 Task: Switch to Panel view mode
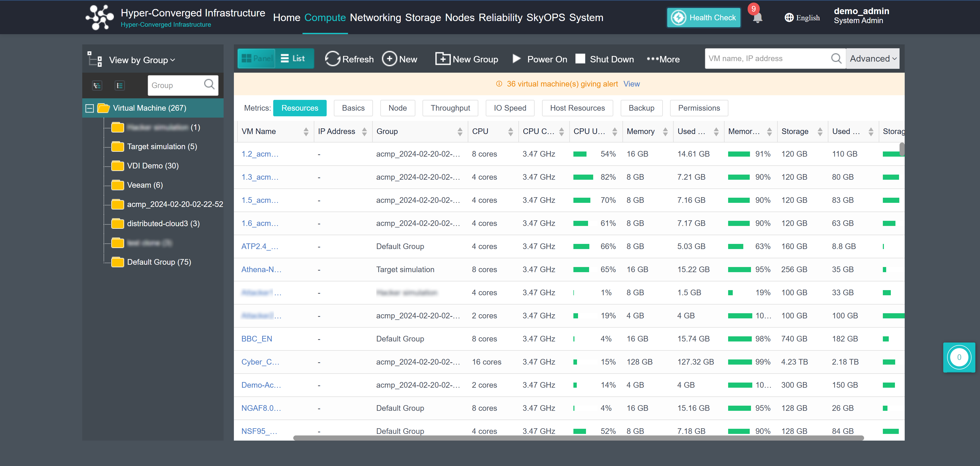click(x=257, y=59)
